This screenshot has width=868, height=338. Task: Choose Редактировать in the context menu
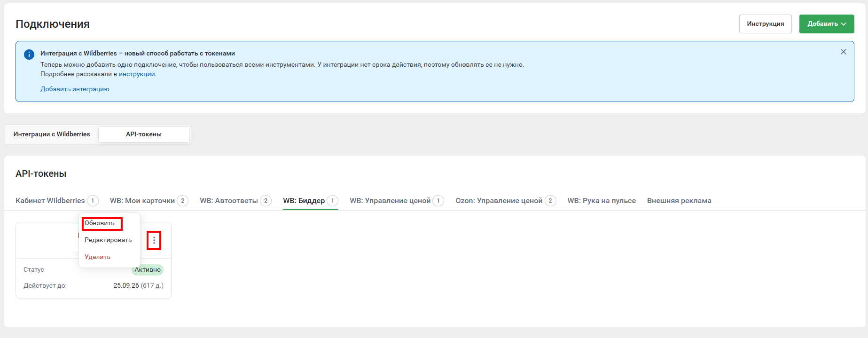108,240
